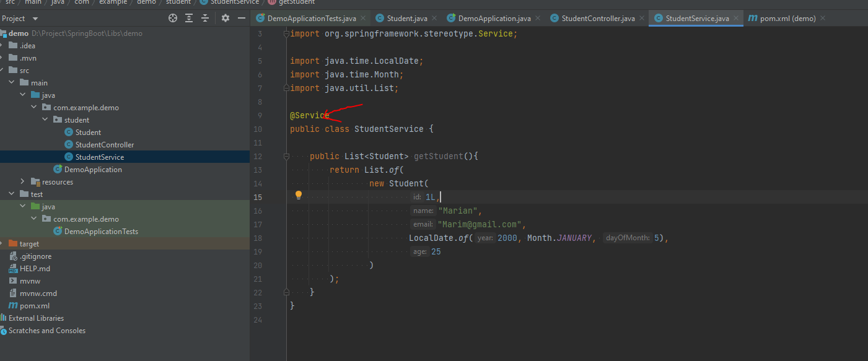Select the .mvn folder
The height and width of the screenshot is (361, 868).
coord(28,58)
